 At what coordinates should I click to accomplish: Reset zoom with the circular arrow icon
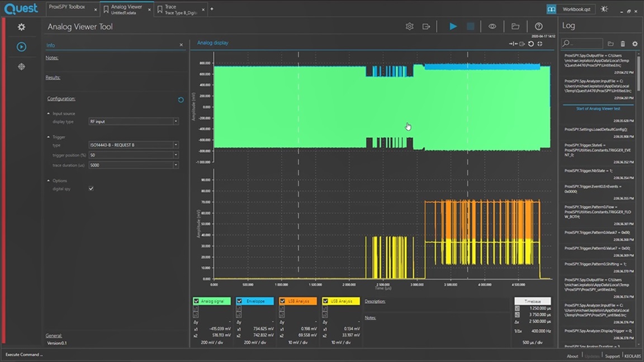point(531,44)
